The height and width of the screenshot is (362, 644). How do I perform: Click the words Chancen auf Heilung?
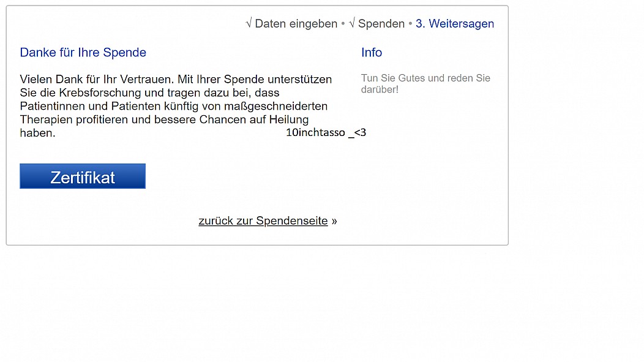(x=254, y=119)
